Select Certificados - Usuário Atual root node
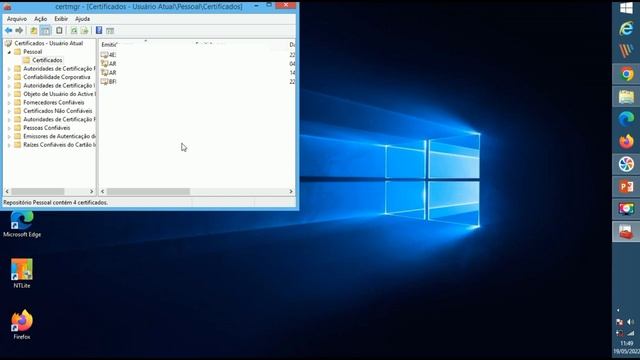The image size is (640, 360). tap(49, 43)
